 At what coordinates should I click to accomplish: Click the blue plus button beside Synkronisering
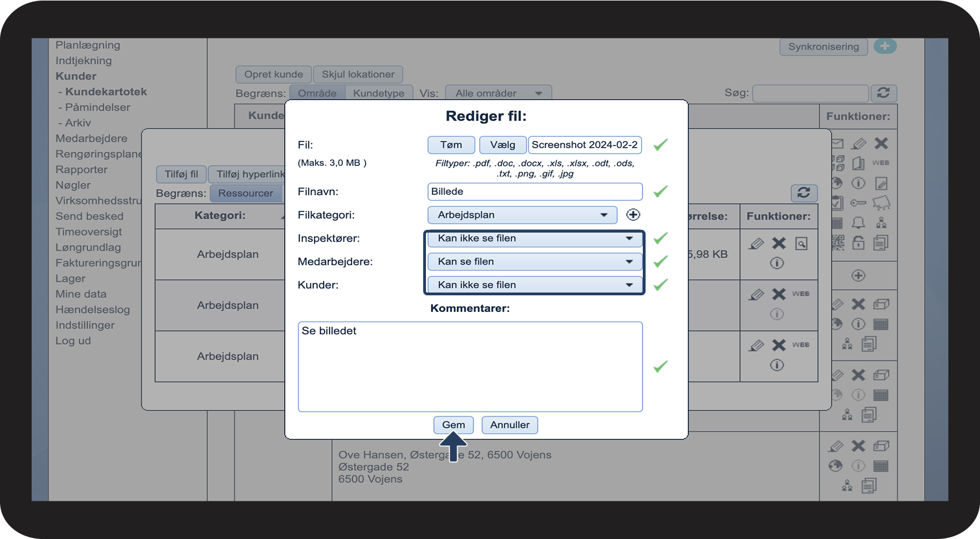point(885,47)
